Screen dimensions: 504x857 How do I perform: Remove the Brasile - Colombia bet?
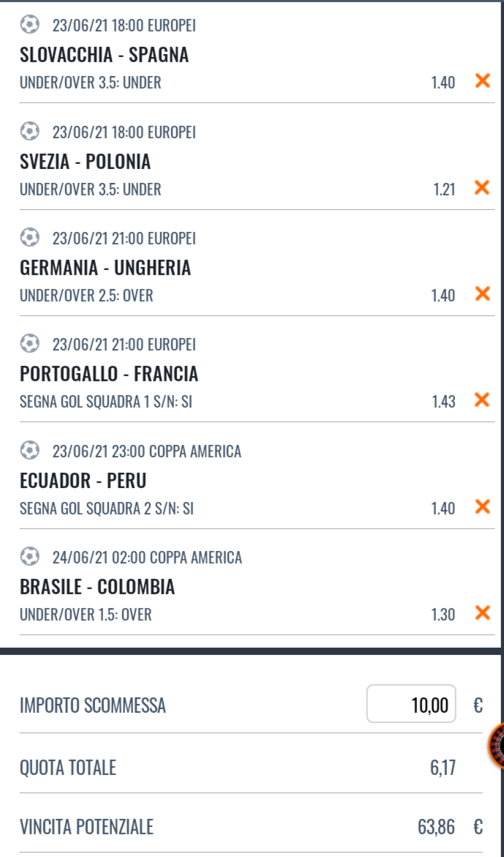482,613
